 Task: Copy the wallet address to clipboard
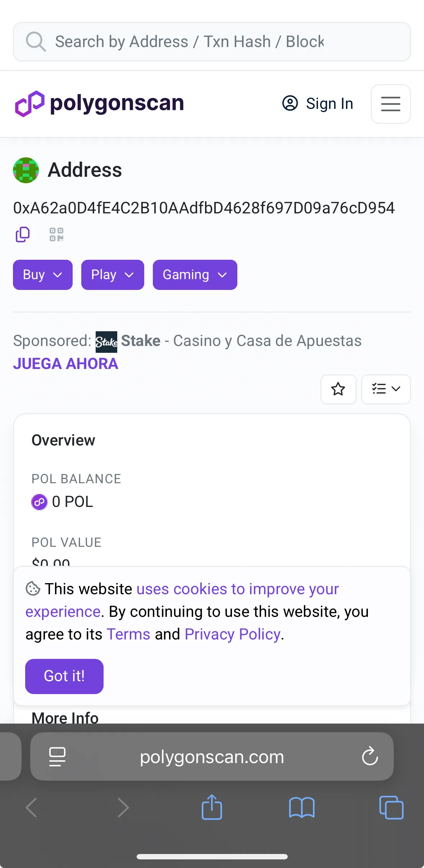point(23,235)
